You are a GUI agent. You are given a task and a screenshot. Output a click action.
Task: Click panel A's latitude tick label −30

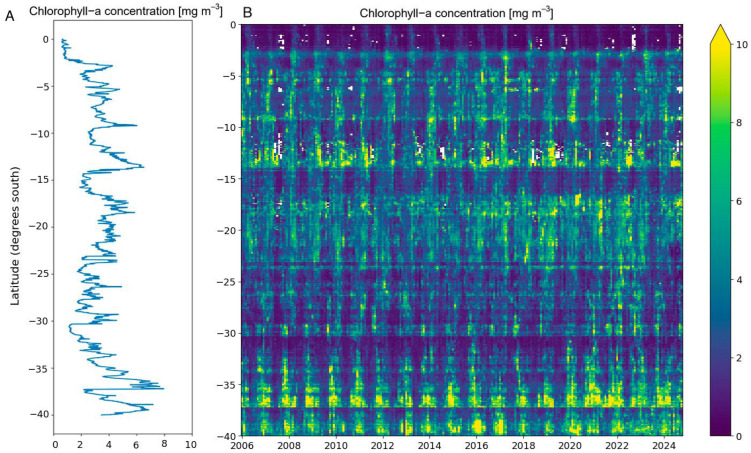pyautogui.click(x=39, y=321)
